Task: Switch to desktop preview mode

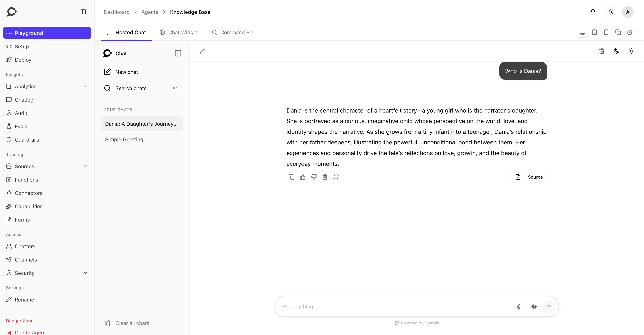Action: click(583, 32)
